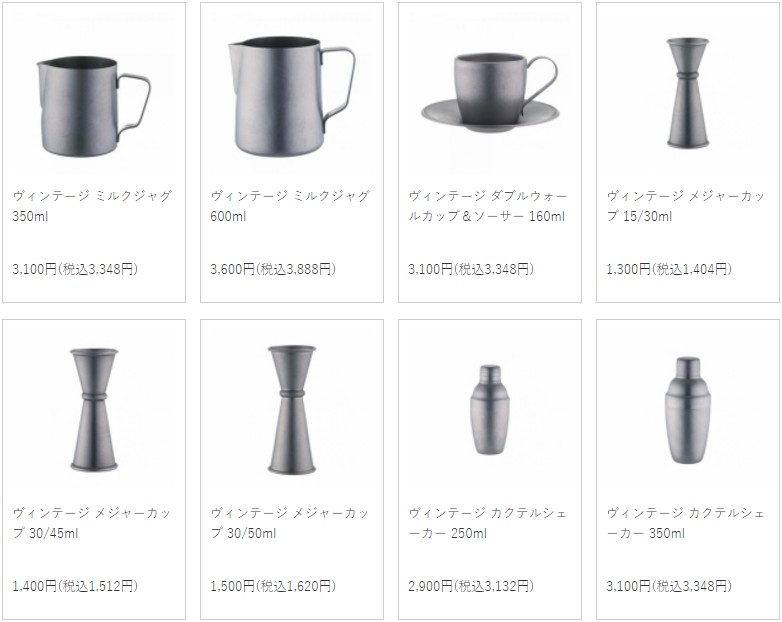Open the カクテルシェーカー 350ml product link
Image resolution: width=782 pixels, height=622 pixels.
click(x=686, y=523)
